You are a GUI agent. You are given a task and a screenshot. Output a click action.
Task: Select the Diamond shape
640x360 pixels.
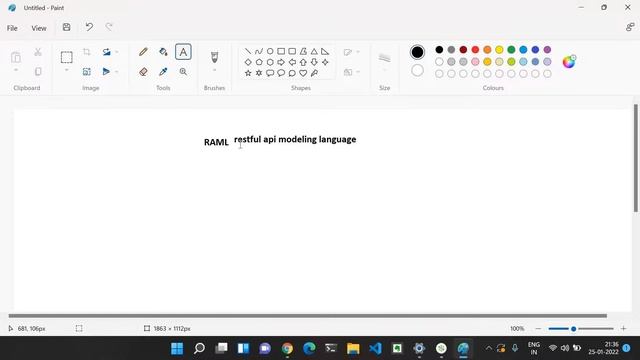pos(248,62)
